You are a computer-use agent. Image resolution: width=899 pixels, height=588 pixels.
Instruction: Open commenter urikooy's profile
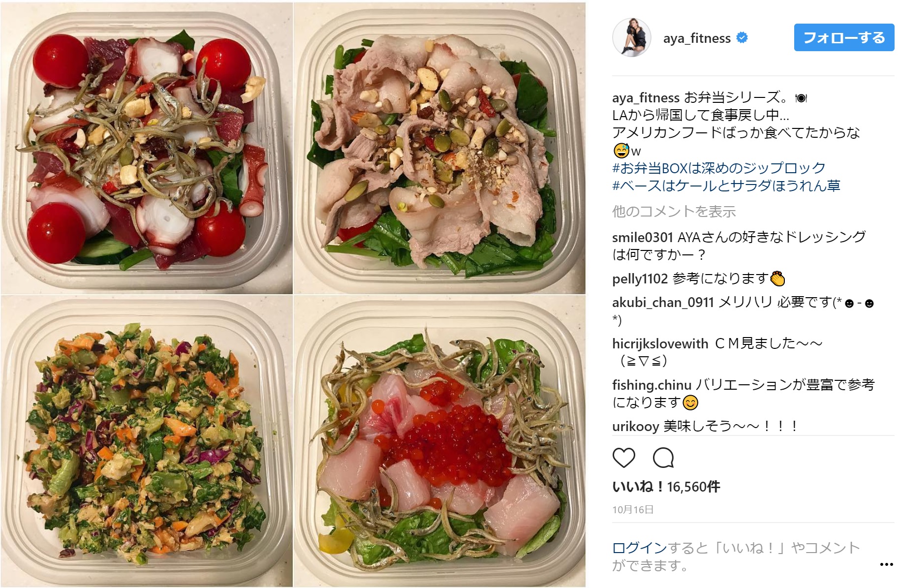tap(635, 426)
